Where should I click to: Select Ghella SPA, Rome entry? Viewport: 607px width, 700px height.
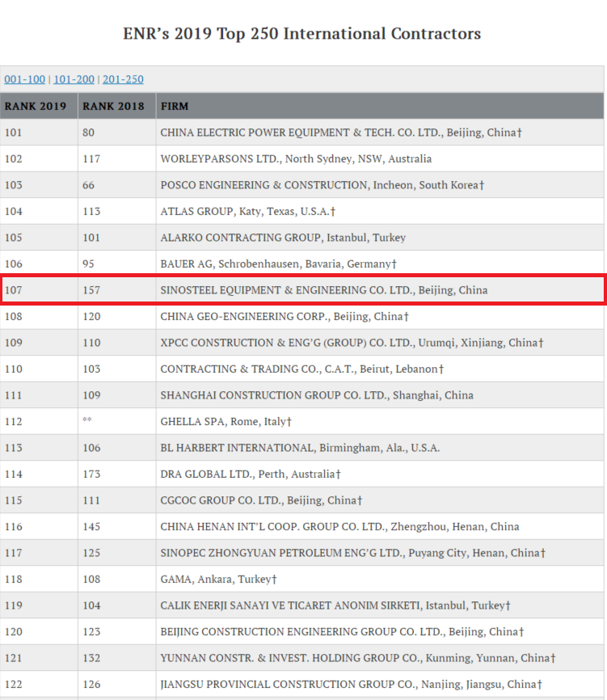pyautogui.click(x=226, y=421)
